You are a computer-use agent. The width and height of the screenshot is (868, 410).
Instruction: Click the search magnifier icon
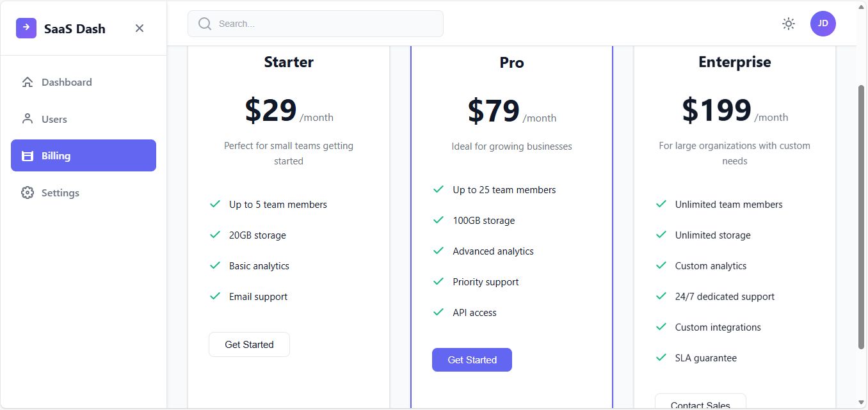[x=205, y=24]
